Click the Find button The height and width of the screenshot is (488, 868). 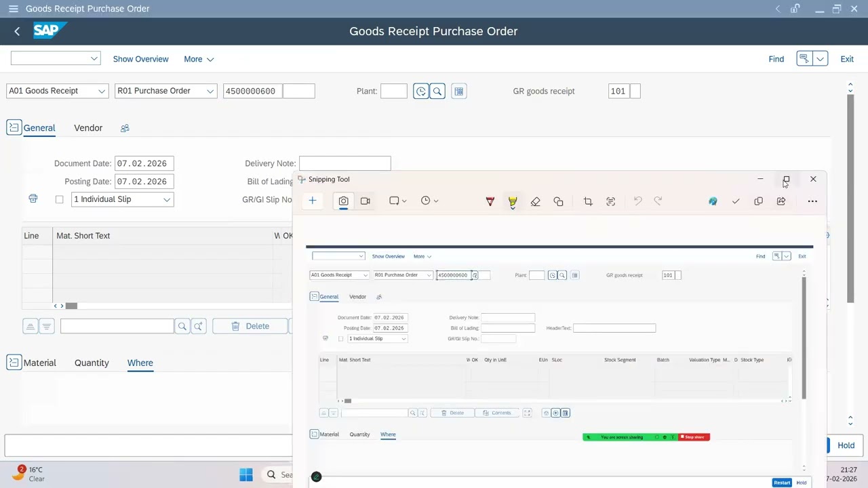coord(776,59)
